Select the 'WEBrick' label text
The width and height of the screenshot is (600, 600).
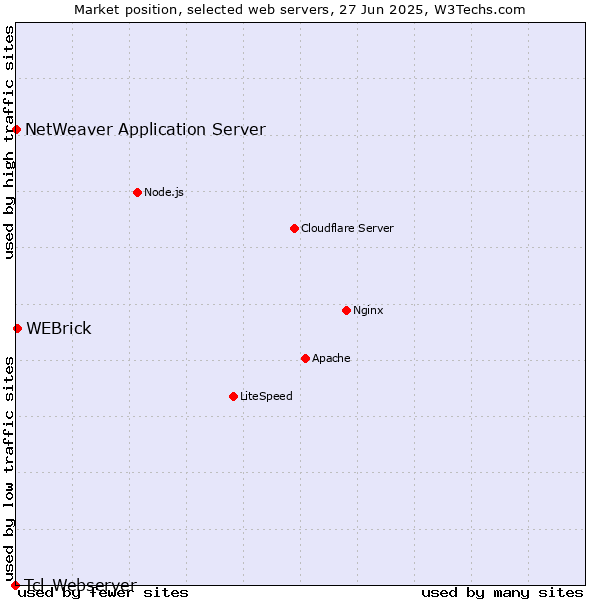coord(59,328)
